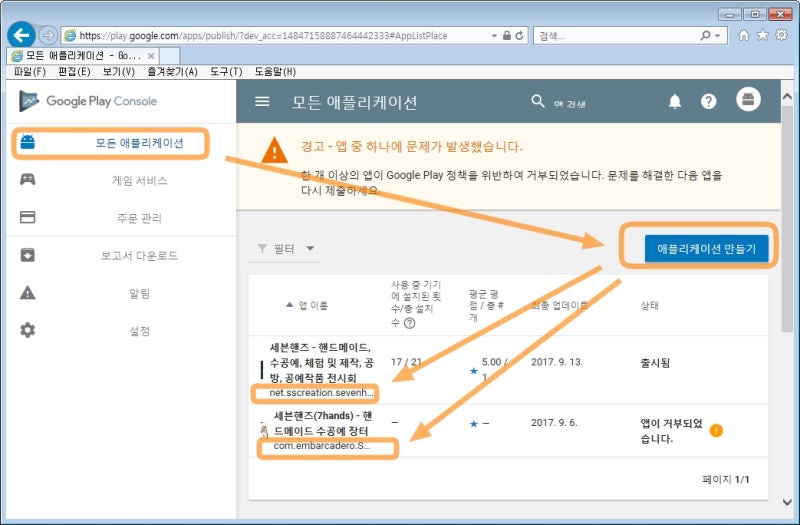800x525 pixels.
Task: Click the date 2017. 9. 13.
Action: pos(557,362)
